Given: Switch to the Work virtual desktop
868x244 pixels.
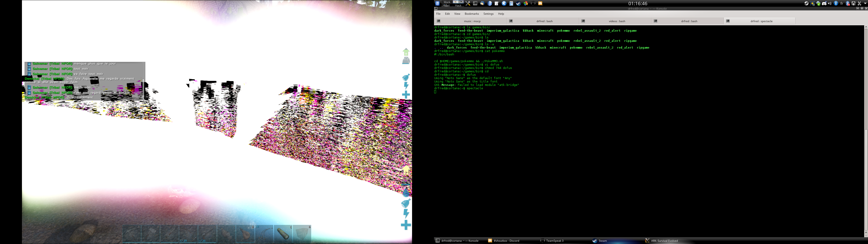Looking at the screenshot, I should pyautogui.click(x=447, y=2).
